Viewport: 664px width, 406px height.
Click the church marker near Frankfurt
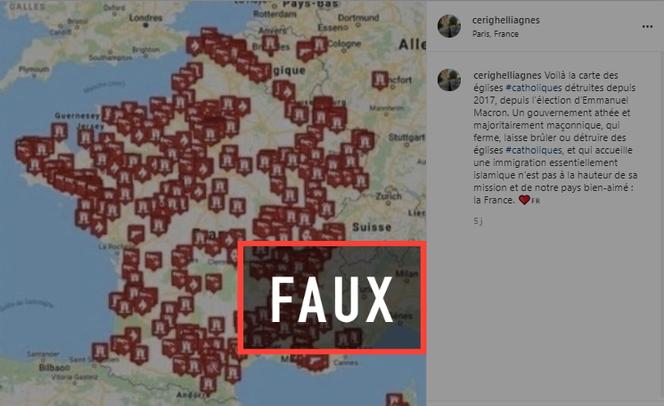380,80
